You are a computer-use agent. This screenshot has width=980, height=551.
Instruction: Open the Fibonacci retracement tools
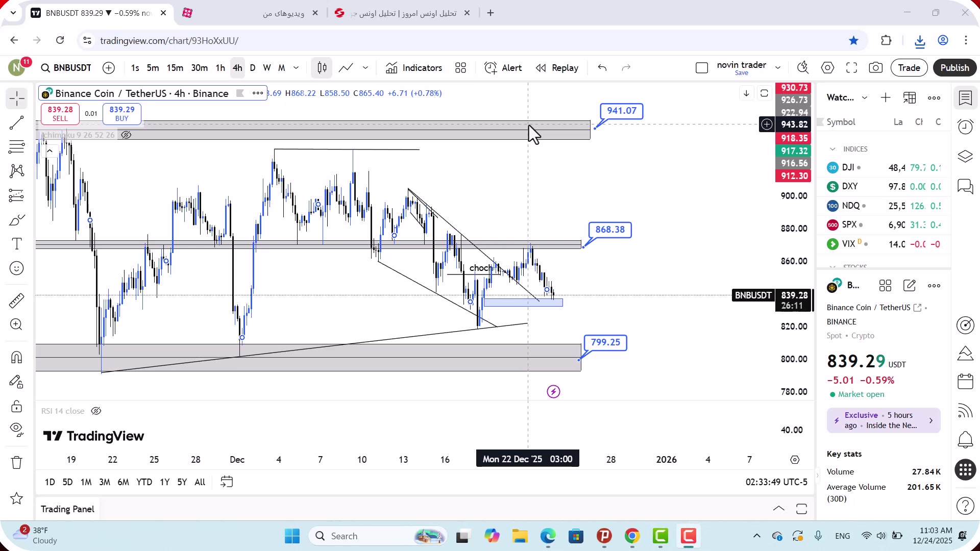point(17,147)
